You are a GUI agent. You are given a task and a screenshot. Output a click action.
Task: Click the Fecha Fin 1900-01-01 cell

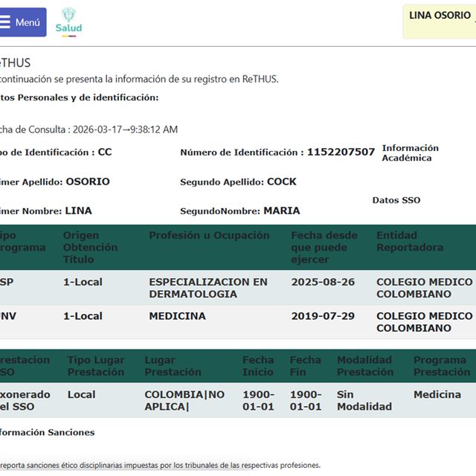[306, 400]
